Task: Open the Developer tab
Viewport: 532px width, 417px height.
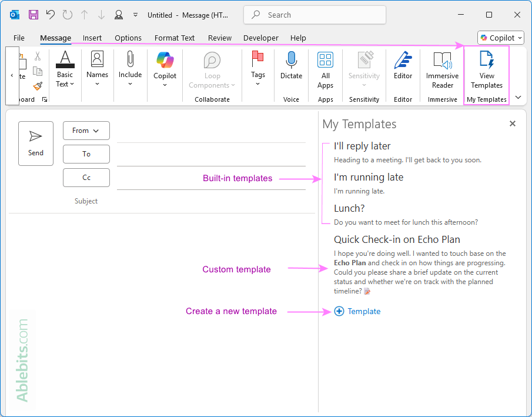Action: pos(260,38)
